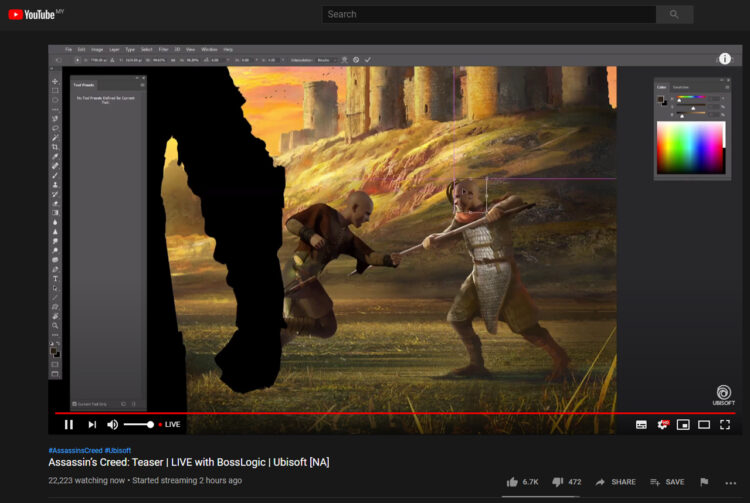
Task: Report the video with the flag icon
Action: [704, 482]
